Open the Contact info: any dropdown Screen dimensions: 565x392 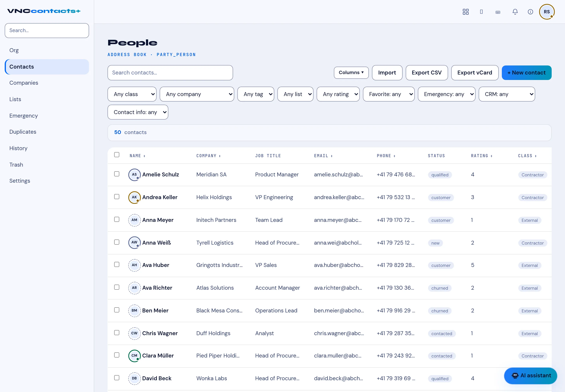point(138,112)
